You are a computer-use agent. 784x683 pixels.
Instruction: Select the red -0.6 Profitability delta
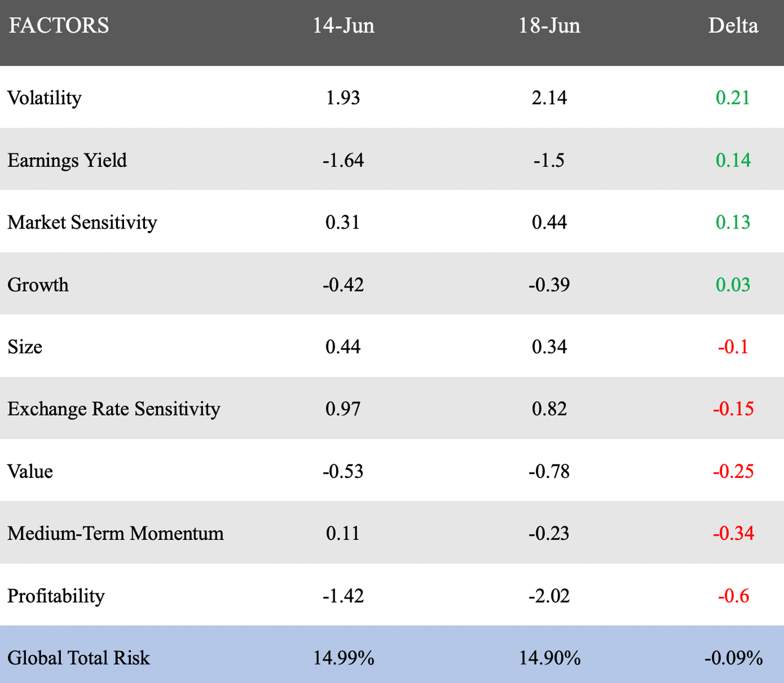pyautogui.click(x=732, y=596)
